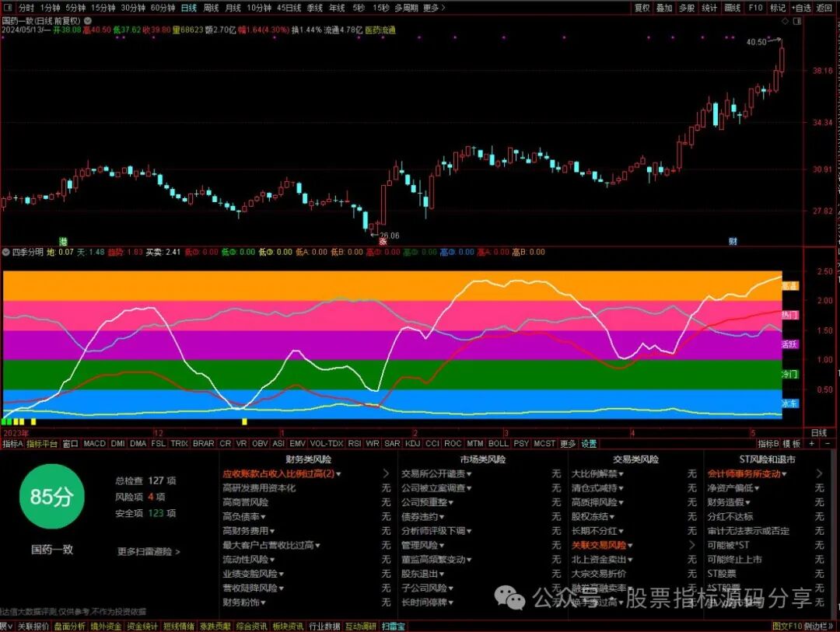This screenshot has width=840, height=632.
Task: Select the 5分钟 period
Action: (x=75, y=8)
